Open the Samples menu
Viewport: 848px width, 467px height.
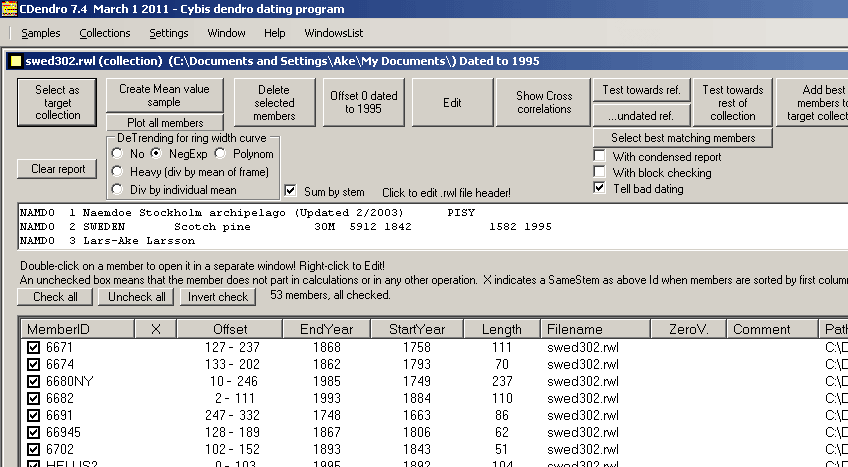coord(41,33)
